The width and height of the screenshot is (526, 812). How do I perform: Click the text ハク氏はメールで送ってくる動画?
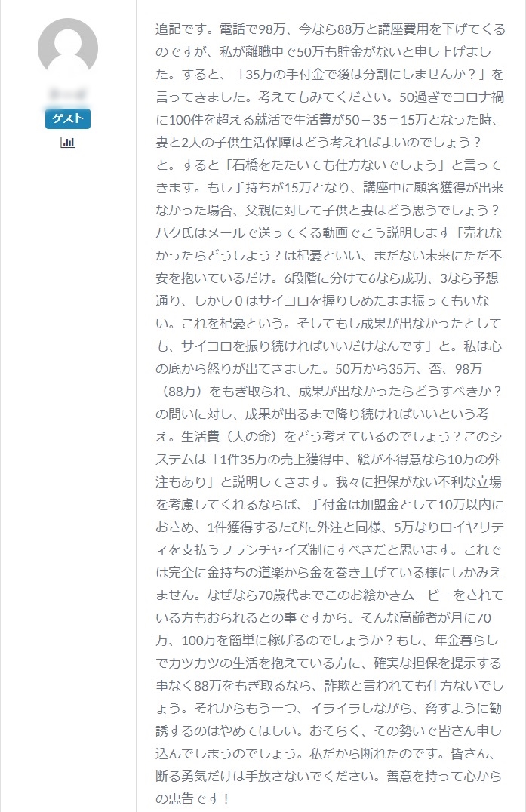(251, 233)
